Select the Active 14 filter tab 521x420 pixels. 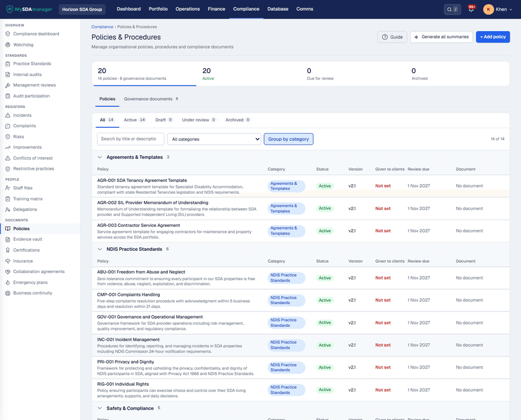coord(134,120)
